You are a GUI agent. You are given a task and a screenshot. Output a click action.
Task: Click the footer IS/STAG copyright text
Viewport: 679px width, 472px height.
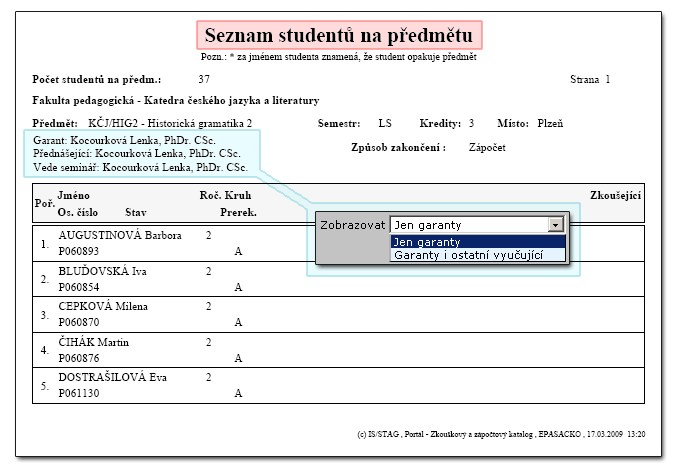click(x=501, y=434)
